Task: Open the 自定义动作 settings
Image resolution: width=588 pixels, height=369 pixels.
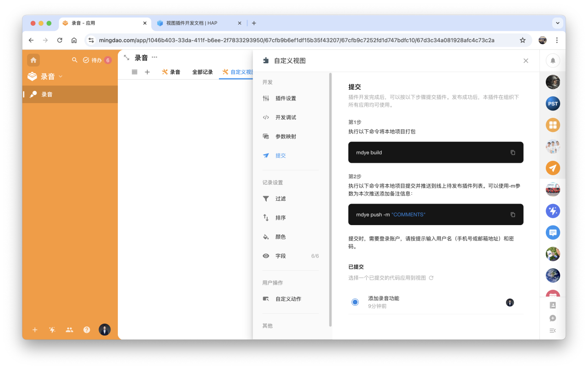Action: pyautogui.click(x=288, y=299)
